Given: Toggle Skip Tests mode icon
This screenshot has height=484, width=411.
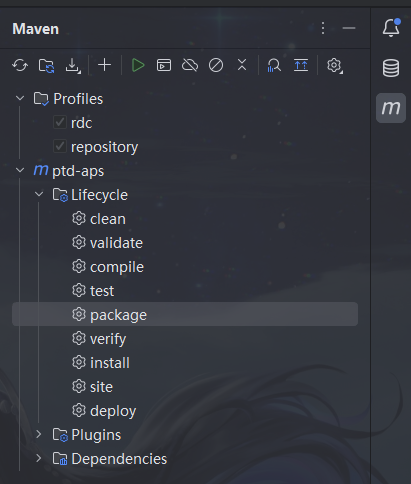Looking at the screenshot, I should [216, 65].
